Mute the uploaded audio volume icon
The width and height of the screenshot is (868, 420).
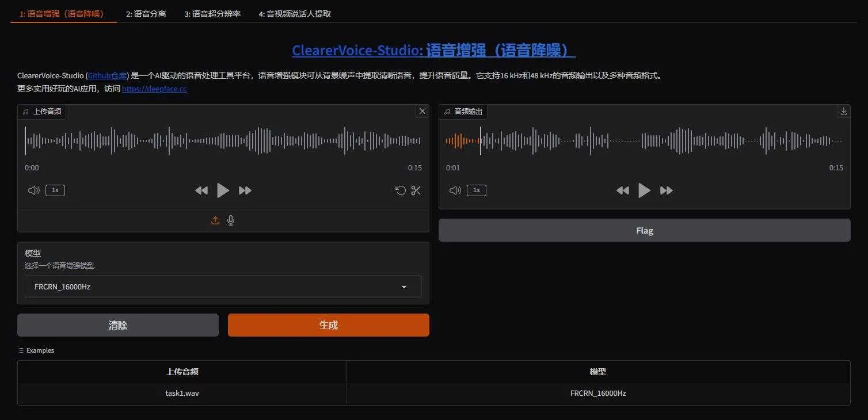(34, 190)
